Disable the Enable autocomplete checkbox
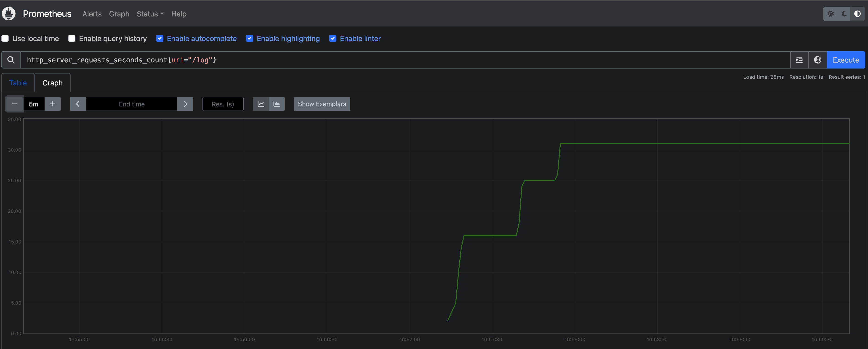868x349 pixels. point(160,38)
